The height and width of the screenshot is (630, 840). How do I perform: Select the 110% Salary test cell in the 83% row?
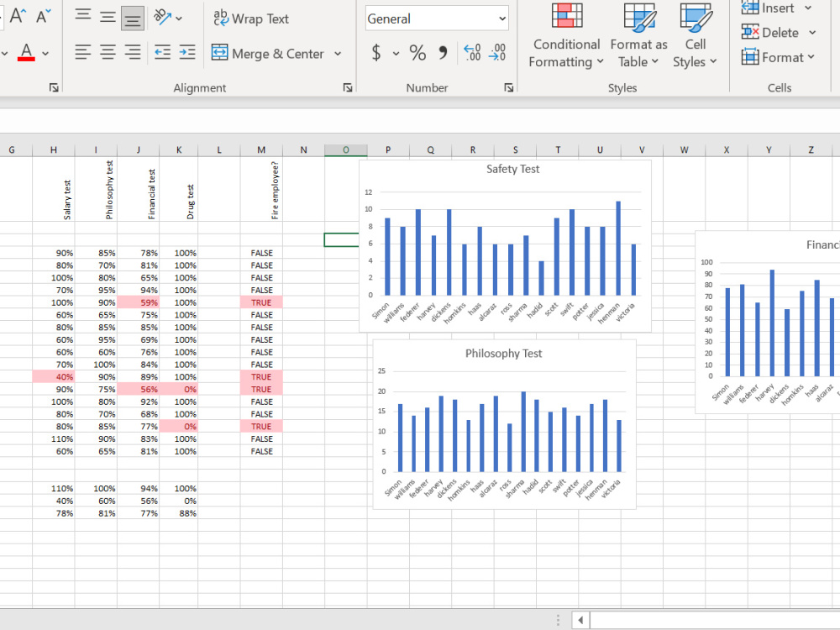(54, 439)
